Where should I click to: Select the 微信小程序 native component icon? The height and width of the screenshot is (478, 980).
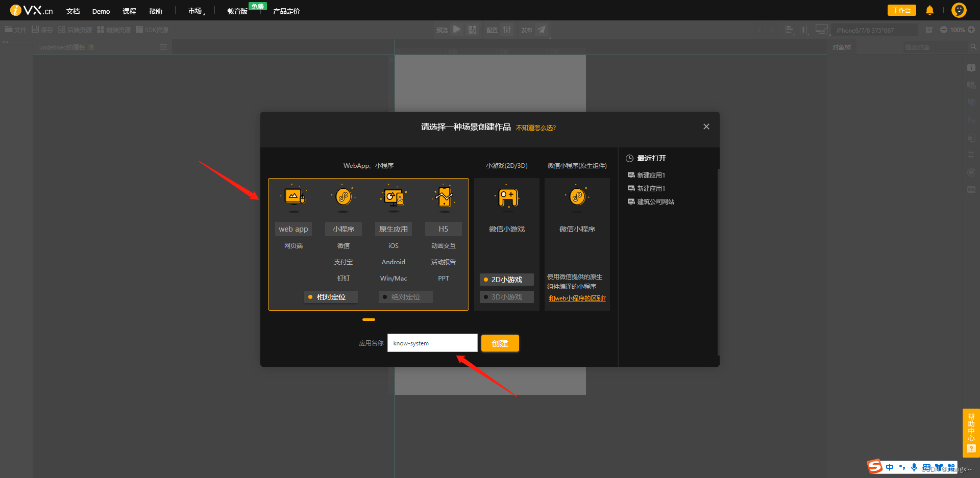[x=577, y=197]
